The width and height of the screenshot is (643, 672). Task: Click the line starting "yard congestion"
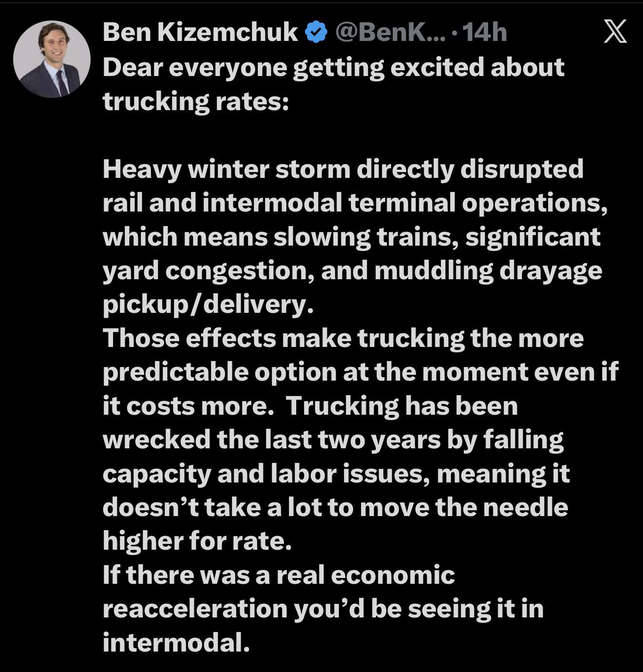tap(352, 270)
